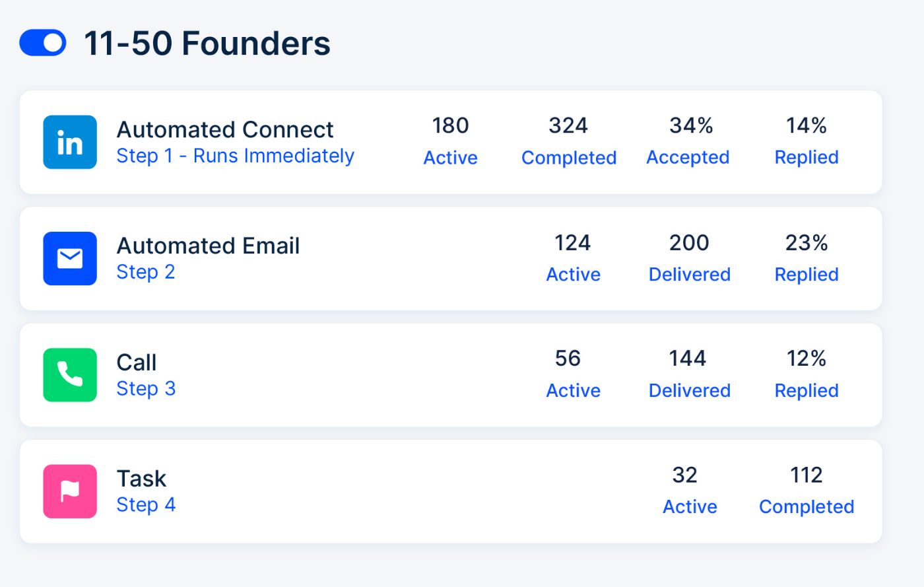Select the Step 4 label
This screenshot has width=924, height=587.
click(x=146, y=505)
